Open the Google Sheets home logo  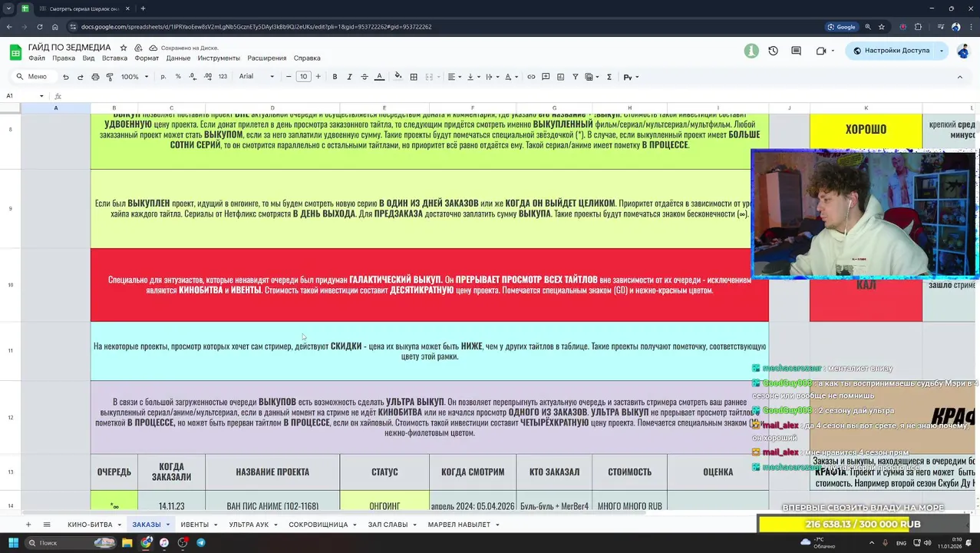coord(15,52)
